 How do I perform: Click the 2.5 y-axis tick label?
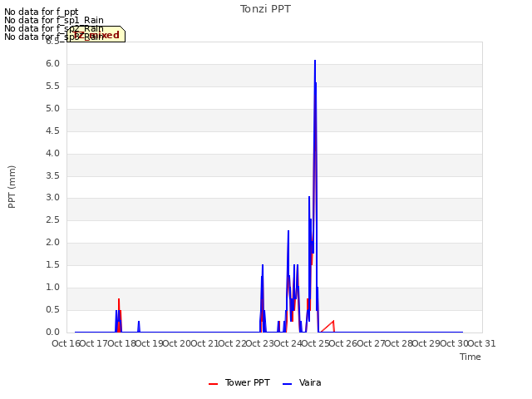[53, 219]
